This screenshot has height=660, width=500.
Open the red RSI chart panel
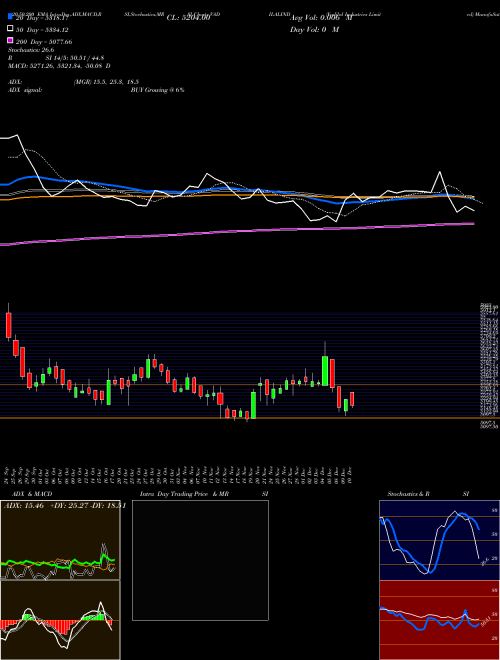439,620
